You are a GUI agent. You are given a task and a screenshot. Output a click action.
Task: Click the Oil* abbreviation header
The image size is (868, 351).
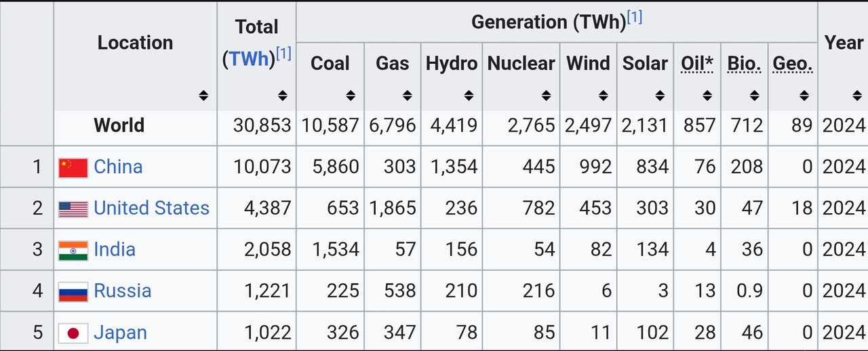point(697,63)
